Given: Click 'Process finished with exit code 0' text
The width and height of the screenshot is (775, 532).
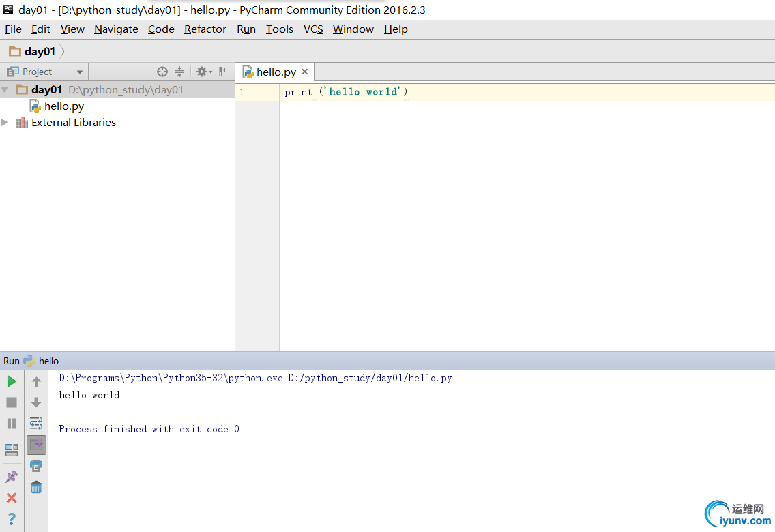Looking at the screenshot, I should (x=149, y=429).
